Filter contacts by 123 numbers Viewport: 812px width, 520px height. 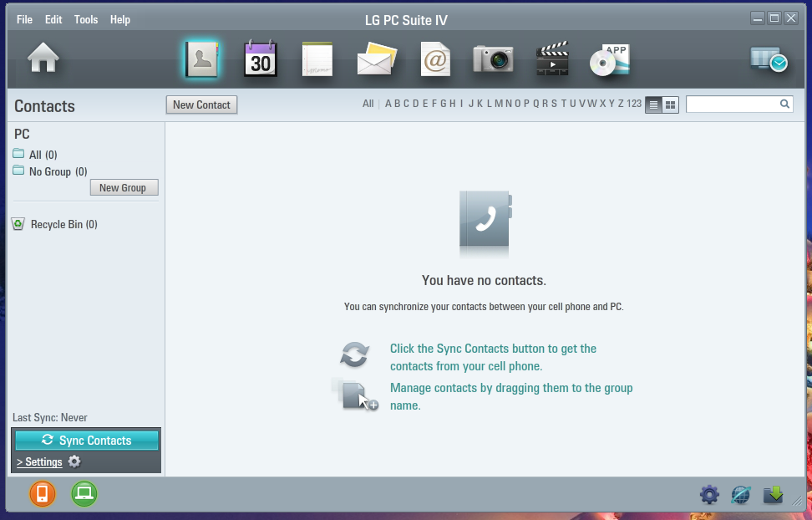point(634,104)
